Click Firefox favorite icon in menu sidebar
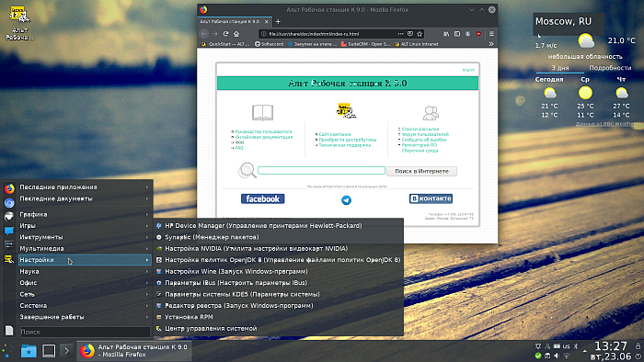The image size is (644, 362). point(9,188)
